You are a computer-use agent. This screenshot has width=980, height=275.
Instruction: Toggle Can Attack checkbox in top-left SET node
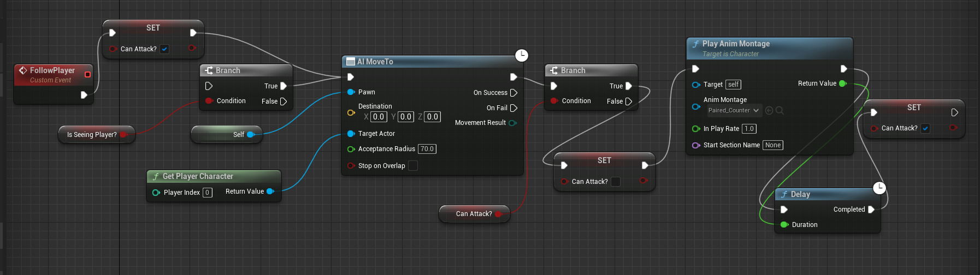tap(164, 49)
